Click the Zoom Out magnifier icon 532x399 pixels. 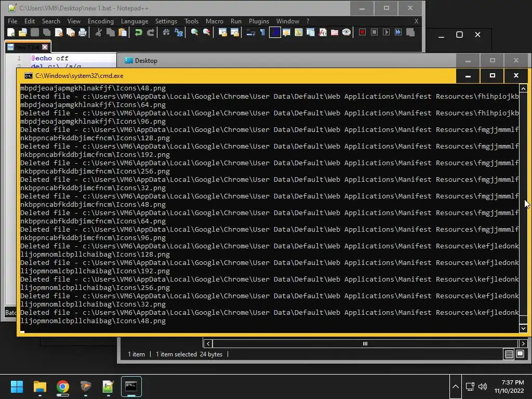pos(206,33)
